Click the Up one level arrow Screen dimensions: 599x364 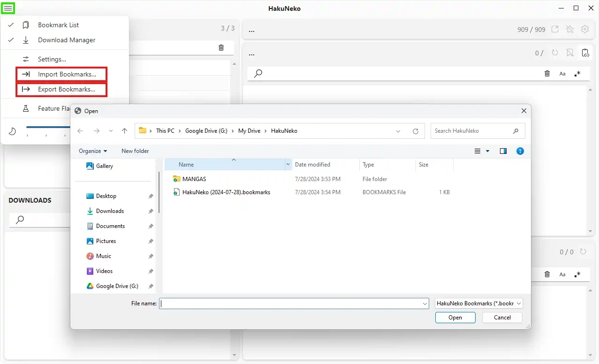[x=124, y=131]
